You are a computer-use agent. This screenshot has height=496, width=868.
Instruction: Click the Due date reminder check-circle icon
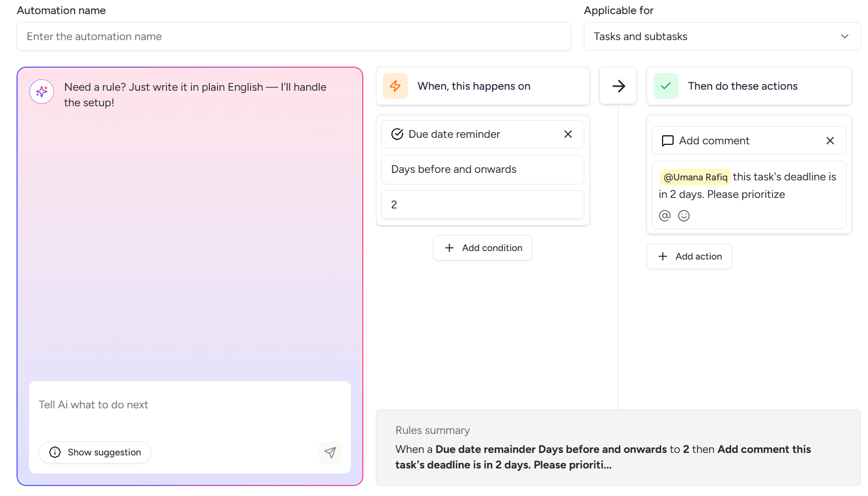[x=397, y=134]
